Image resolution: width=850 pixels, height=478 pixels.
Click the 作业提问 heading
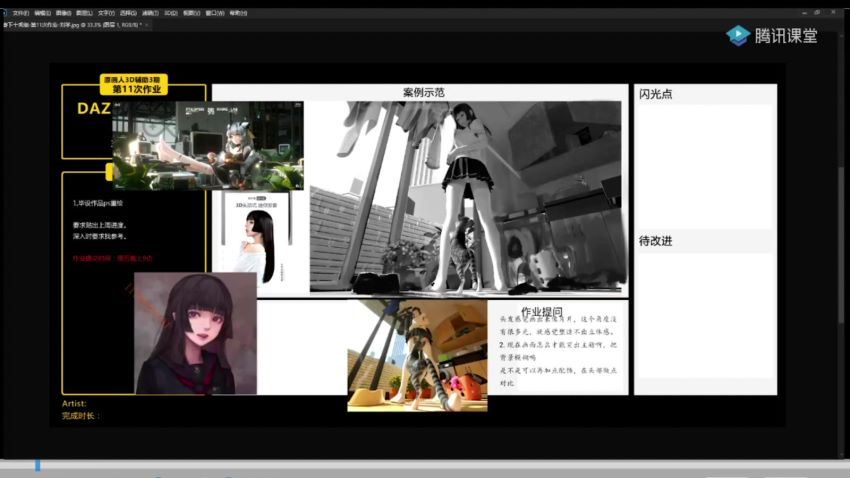point(542,312)
